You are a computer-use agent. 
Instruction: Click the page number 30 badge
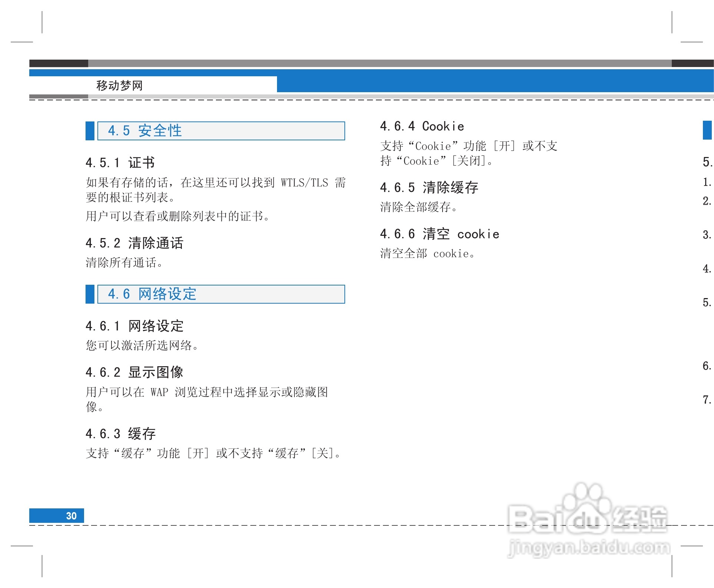pos(71,515)
